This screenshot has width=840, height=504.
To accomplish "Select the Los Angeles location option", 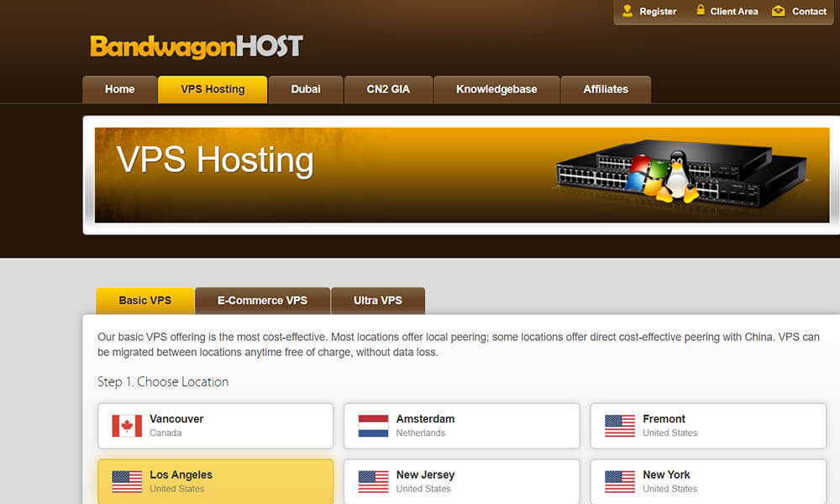I will (x=215, y=481).
